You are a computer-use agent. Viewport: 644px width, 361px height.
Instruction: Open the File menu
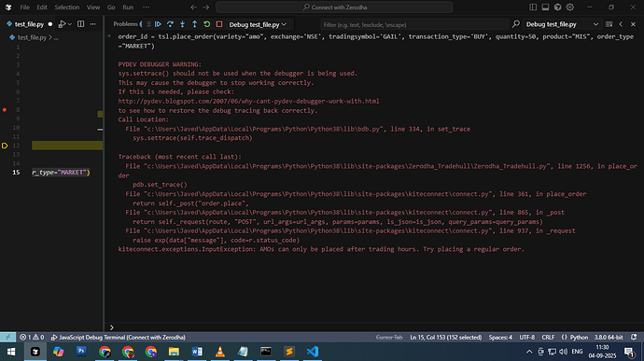pyautogui.click(x=24, y=7)
